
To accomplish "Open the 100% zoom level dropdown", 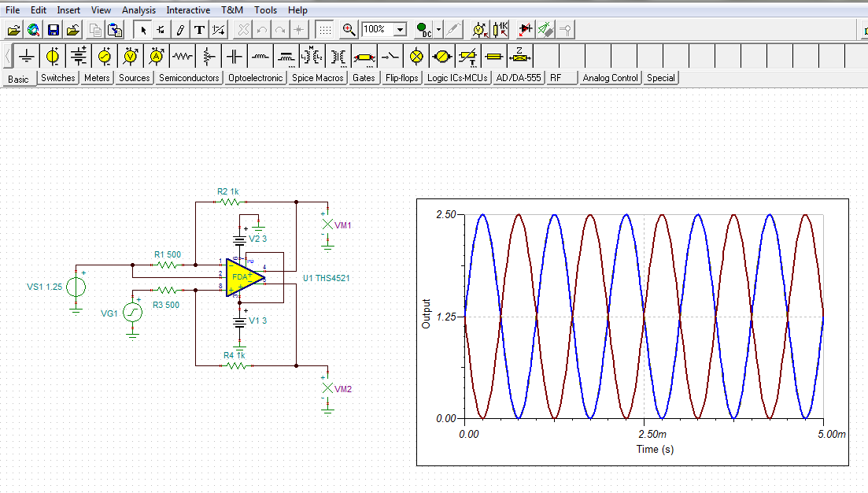I will pyautogui.click(x=400, y=30).
